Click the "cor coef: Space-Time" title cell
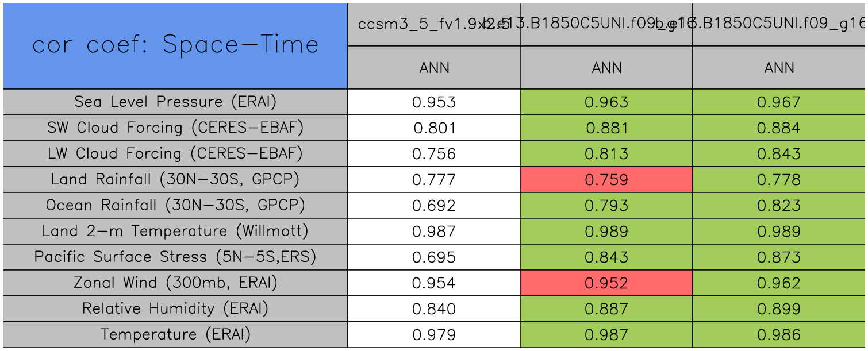 point(175,45)
